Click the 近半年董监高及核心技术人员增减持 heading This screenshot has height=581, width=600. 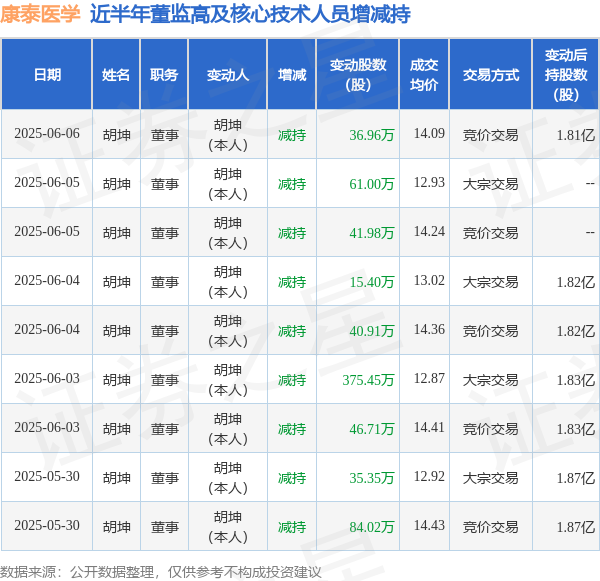tap(250, 14)
